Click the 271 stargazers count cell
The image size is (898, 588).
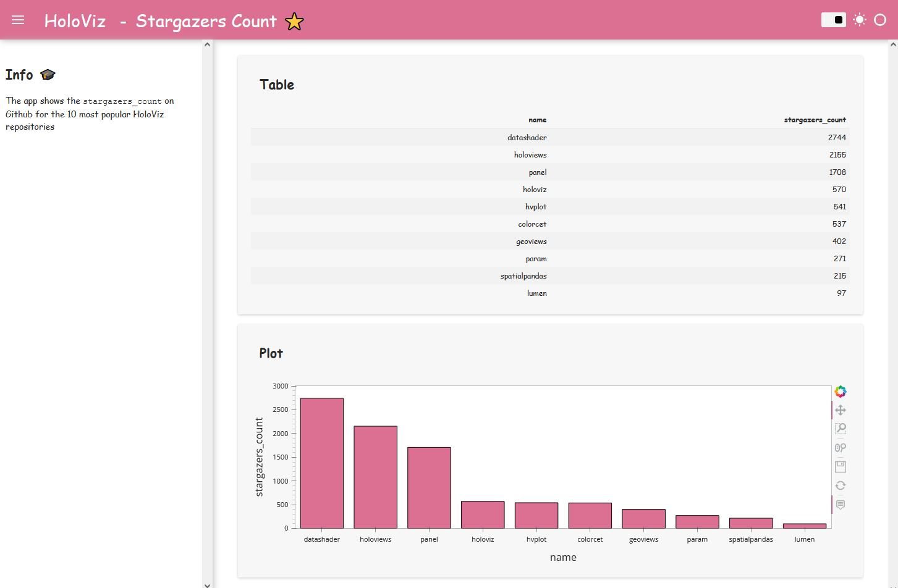pyautogui.click(x=839, y=258)
